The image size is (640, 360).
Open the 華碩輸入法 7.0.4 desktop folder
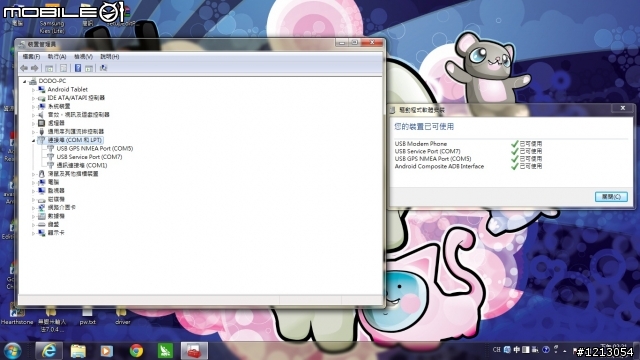[52, 319]
